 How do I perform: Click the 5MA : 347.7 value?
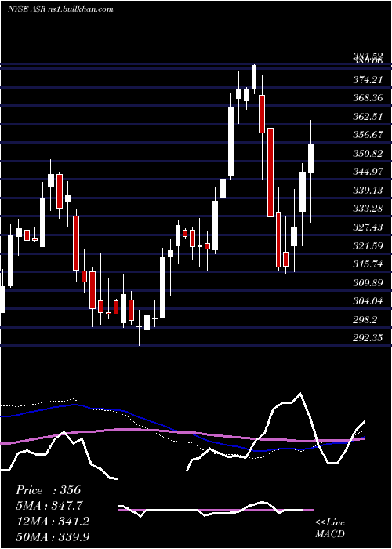pos(49,506)
